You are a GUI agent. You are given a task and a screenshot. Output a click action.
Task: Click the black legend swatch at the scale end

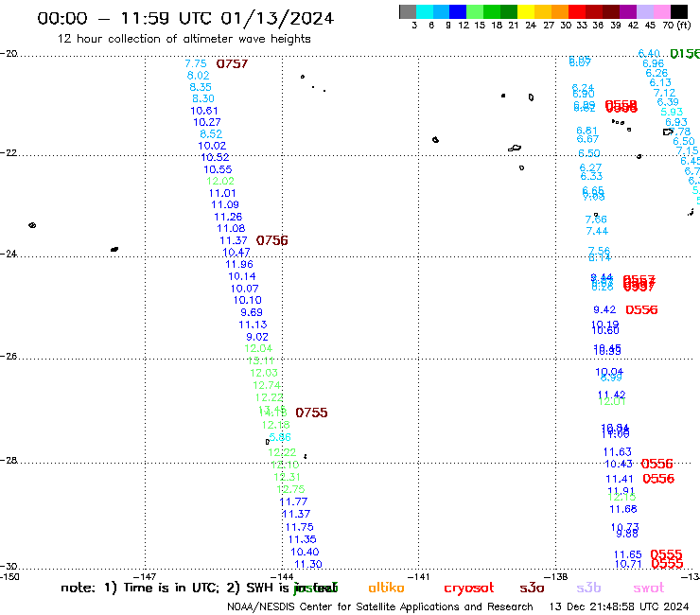pyautogui.click(x=678, y=11)
